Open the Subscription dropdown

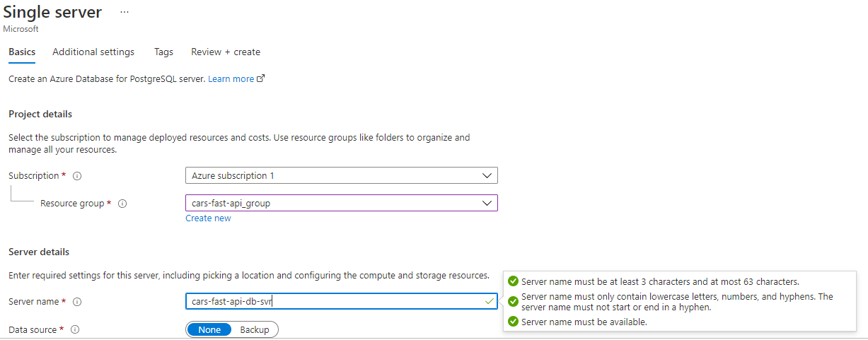pos(341,175)
